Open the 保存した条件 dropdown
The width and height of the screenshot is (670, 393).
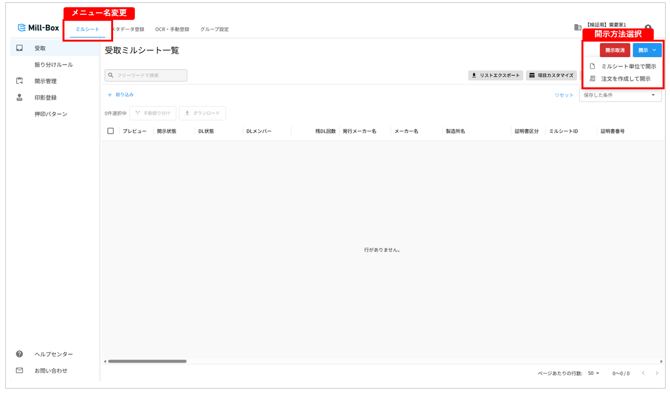620,95
